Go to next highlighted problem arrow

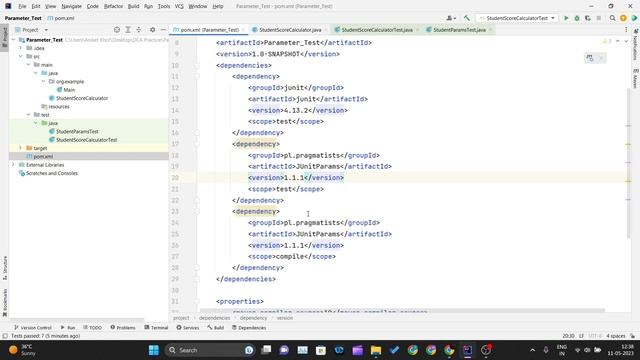tap(626, 41)
